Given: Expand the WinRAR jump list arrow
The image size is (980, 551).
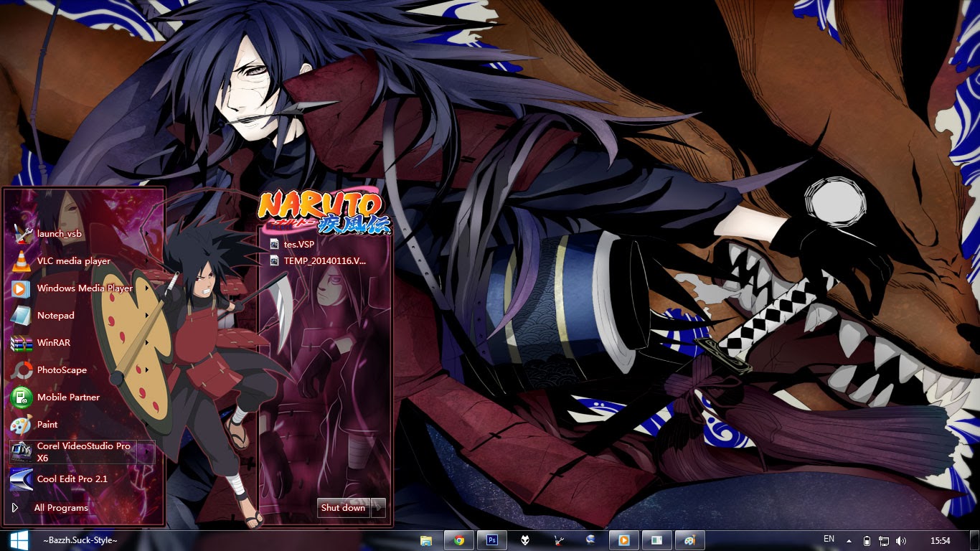Looking at the screenshot, I should click(x=147, y=343).
